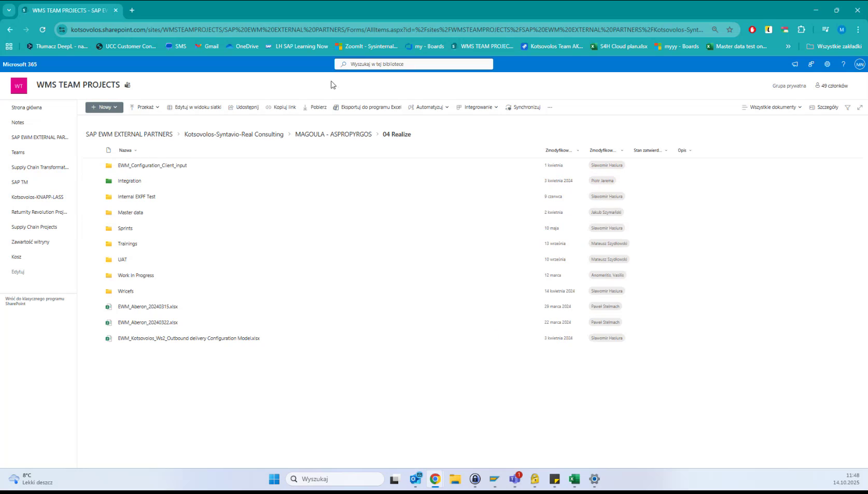Open Automatyzuj automation options
The image size is (868, 494).
tap(428, 107)
